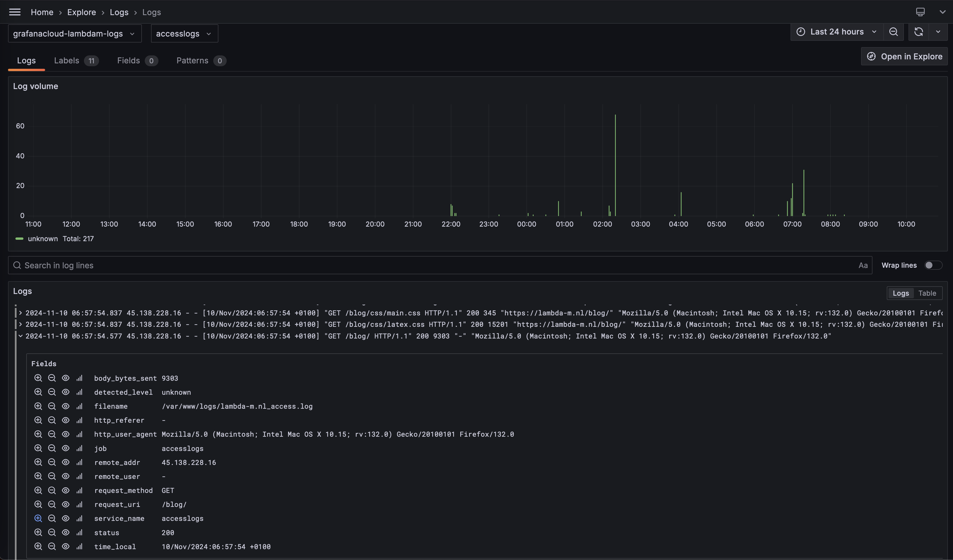Expand the main.css log line

[21, 313]
